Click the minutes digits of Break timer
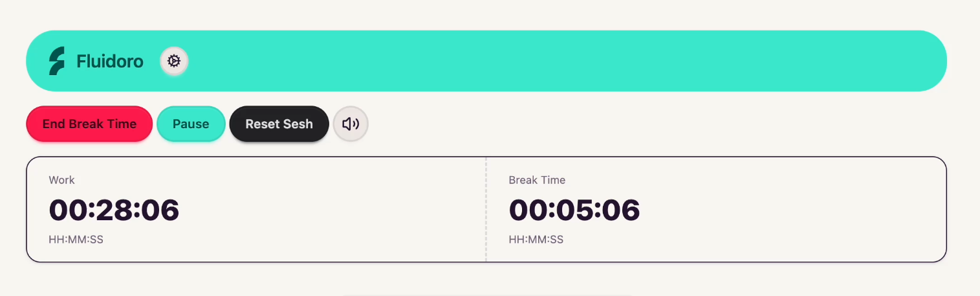The width and height of the screenshot is (980, 296). click(574, 210)
